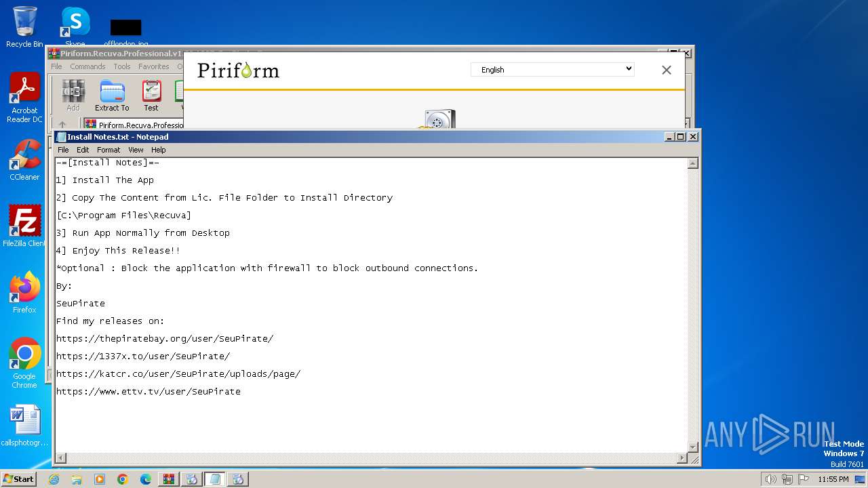
Task: Close the Install Notes Notepad window
Action: click(692, 136)
